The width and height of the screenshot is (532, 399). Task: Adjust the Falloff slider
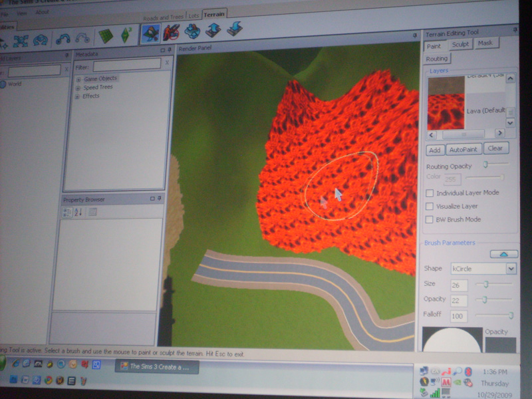point(494,315)
